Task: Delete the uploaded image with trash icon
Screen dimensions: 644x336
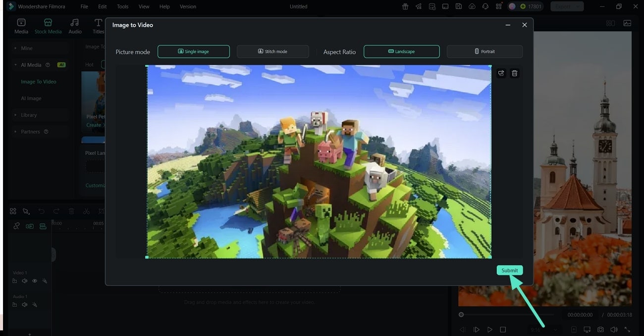Action: 515,73
